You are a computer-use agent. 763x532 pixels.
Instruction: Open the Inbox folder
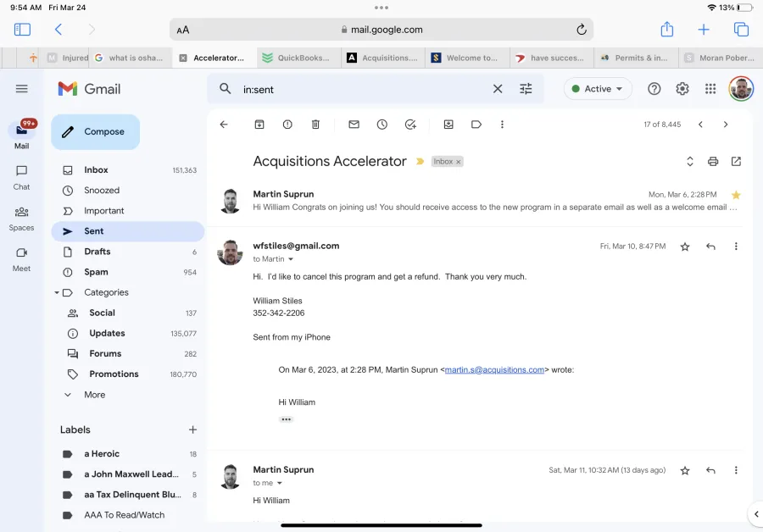click(x=128, y=170)
